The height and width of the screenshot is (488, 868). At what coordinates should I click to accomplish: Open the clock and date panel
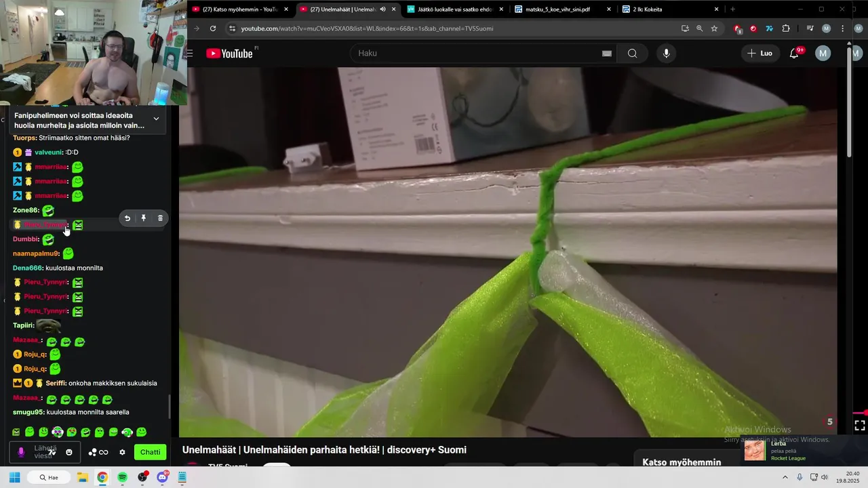[x=848, y=477]
